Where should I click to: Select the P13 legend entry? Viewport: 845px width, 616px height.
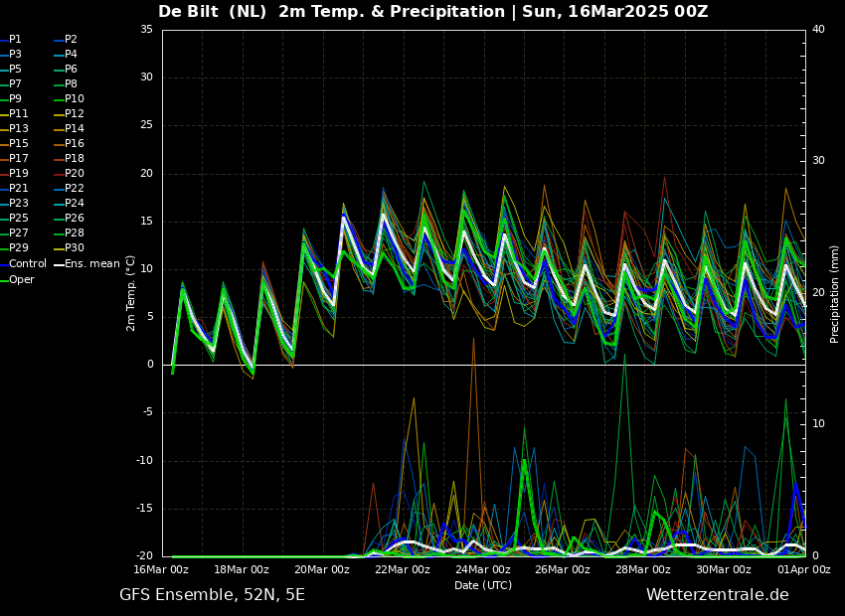pyautogui.click(x=15, y=129)
